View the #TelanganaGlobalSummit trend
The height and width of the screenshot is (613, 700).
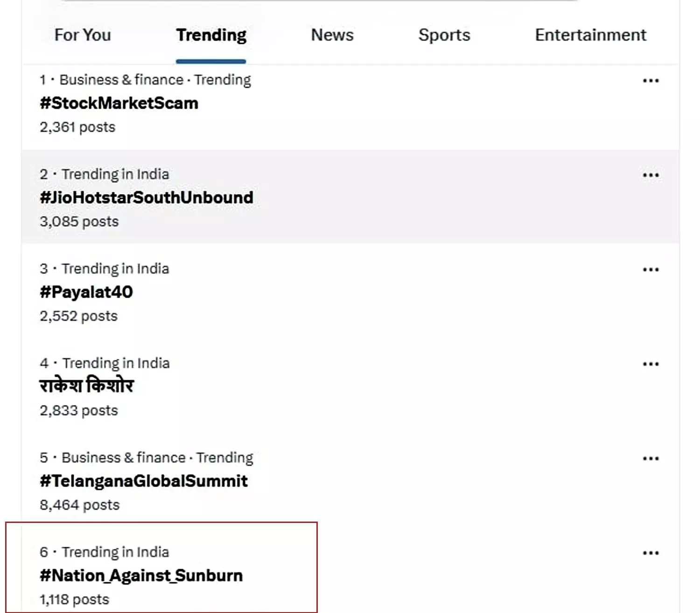click(144, 481)
